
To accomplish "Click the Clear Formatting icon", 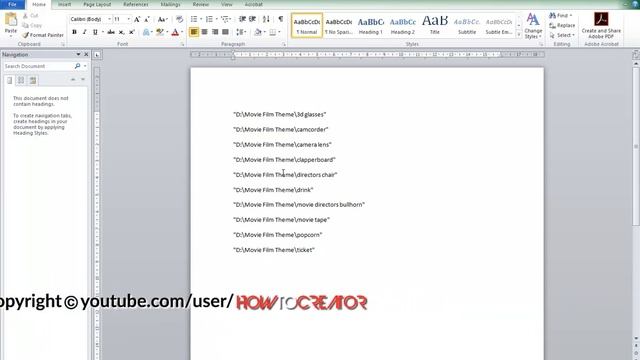I will (179, 19).
